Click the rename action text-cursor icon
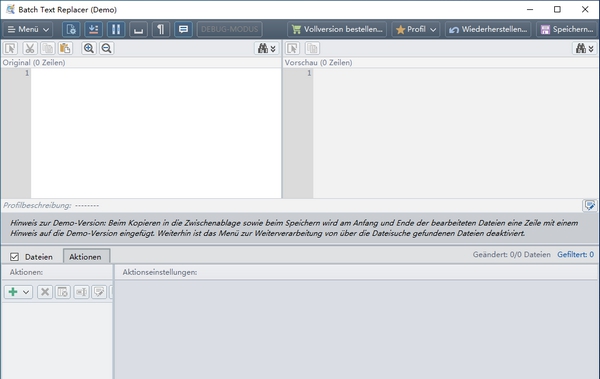This screenshot has height=379, width=600. coord(81,292)
